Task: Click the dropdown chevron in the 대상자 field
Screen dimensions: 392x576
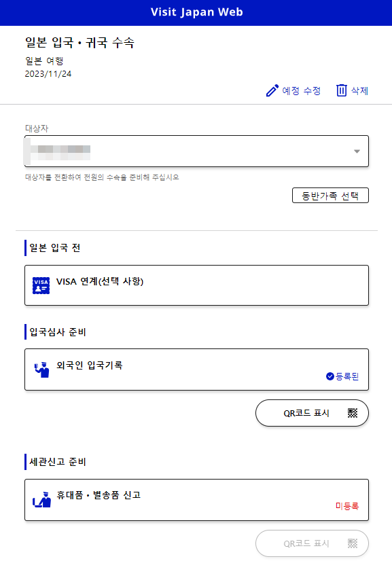Action: click(x=356, y=151)
